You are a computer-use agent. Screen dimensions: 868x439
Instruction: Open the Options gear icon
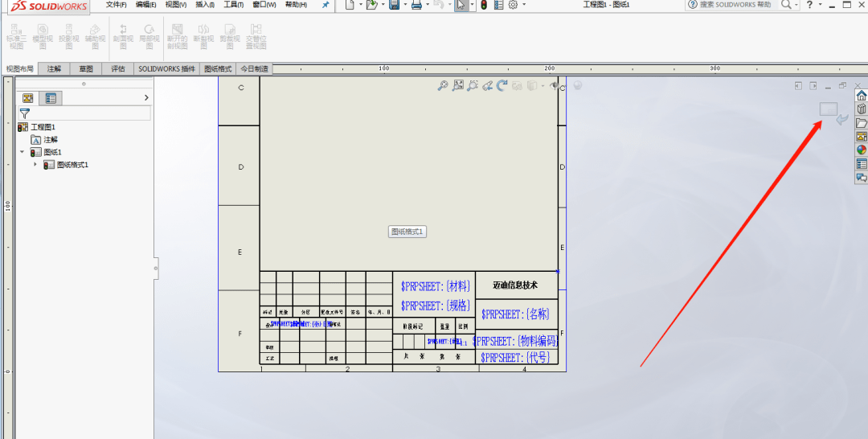click(512, 5)
